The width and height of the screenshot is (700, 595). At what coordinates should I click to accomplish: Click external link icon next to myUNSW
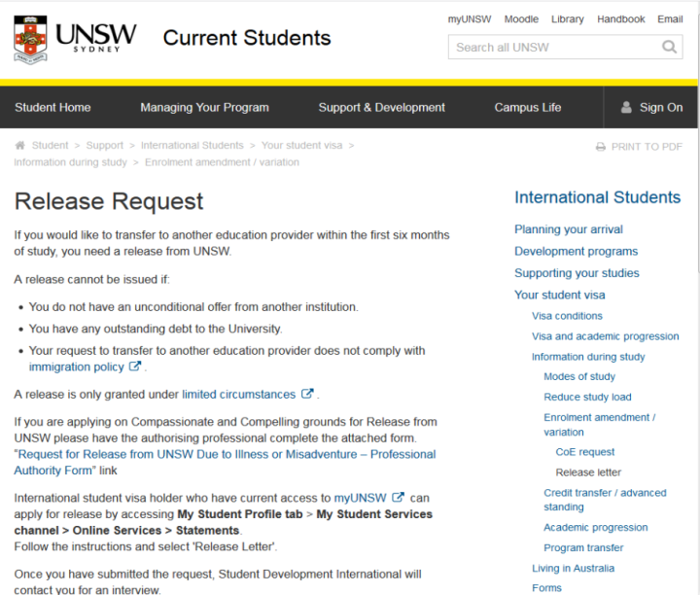point(398,497)
